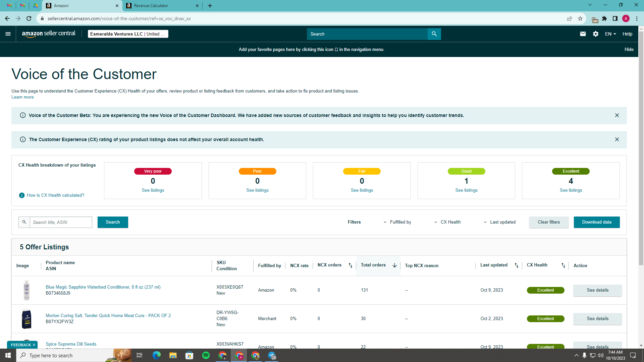Open File Explorer from the taskbar
Image resolution: width=644 pixels, height=362 pixels.
click(173, 355)
